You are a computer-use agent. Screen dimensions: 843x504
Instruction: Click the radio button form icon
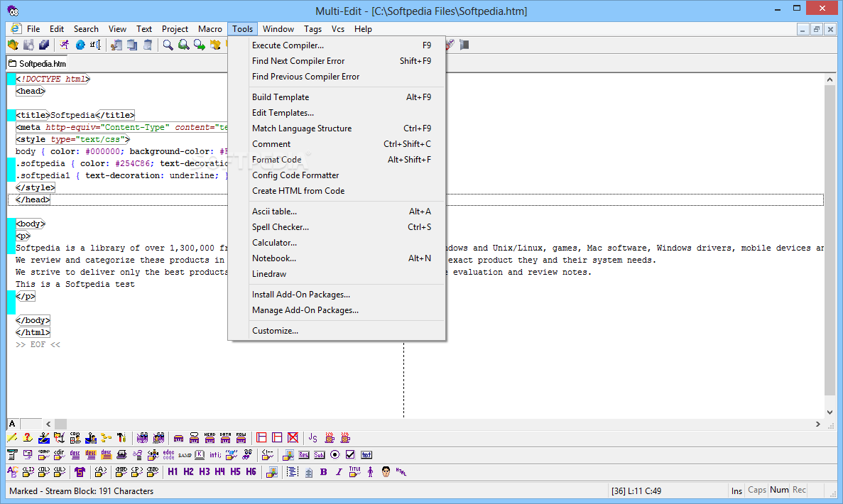tap(335, 455)
